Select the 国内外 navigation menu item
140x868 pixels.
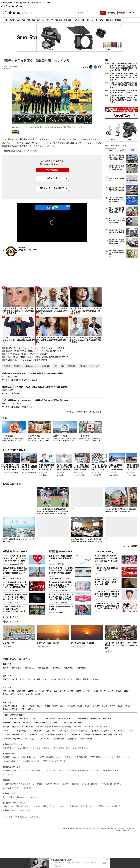point(101,20)
